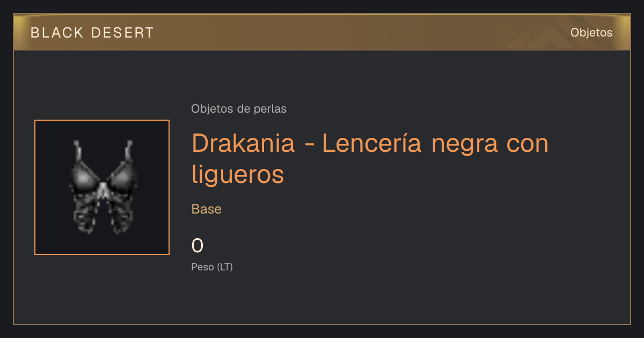The height and width of the screenshot is (338, 644).
Task: Click the lingerie item icon image
Action: coord(102,187)
